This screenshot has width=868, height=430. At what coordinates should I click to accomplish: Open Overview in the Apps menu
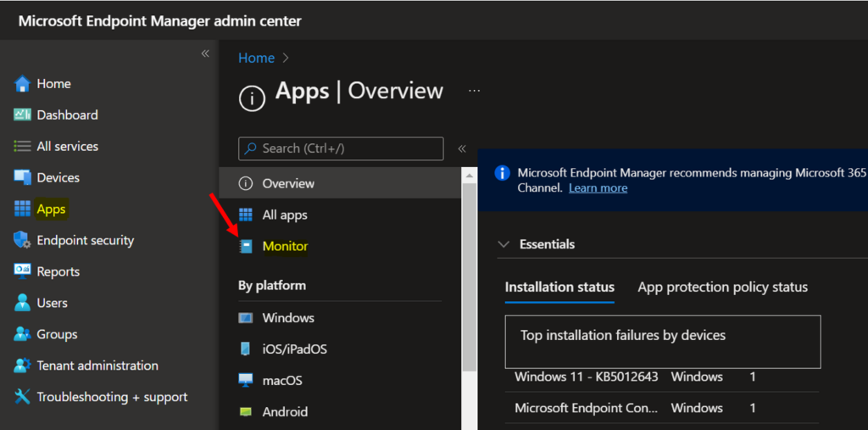pyautogui.click(x=340, y=183)
